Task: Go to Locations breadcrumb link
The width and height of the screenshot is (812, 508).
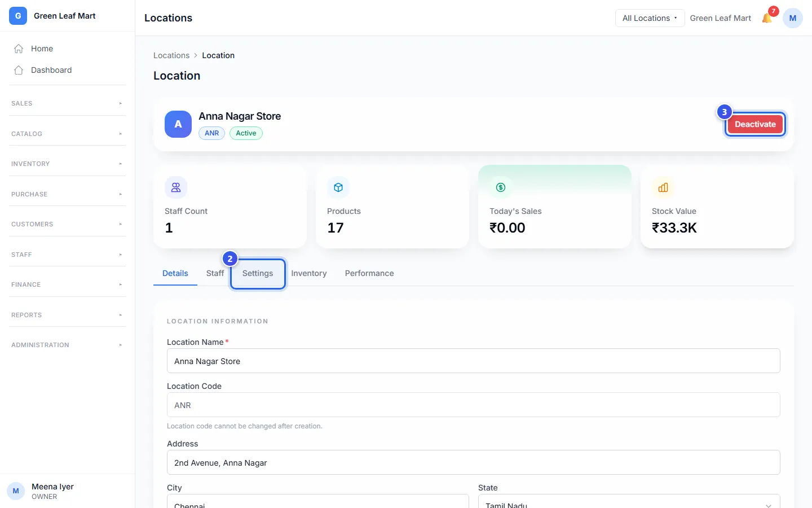Action: click(x=171, y=55)
